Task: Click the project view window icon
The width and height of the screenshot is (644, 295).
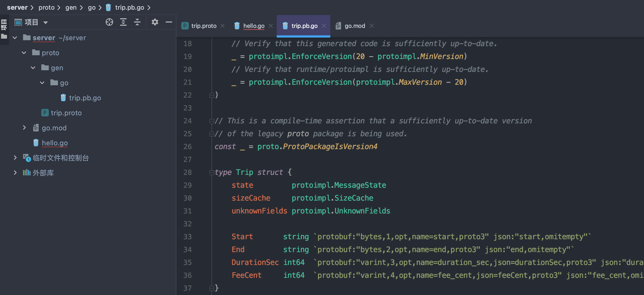Action: [18, 22]
